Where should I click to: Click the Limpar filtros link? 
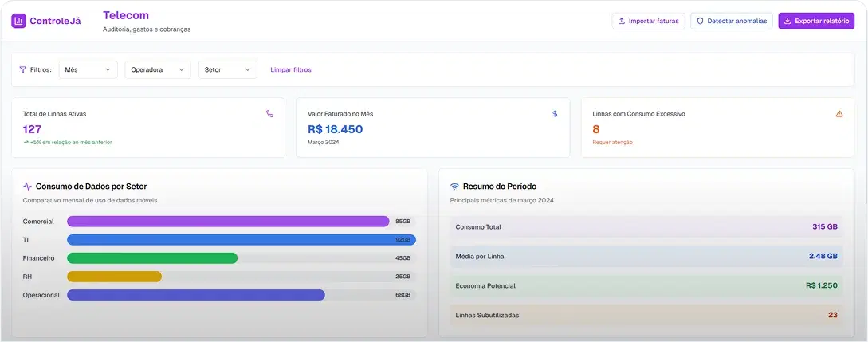291,70
